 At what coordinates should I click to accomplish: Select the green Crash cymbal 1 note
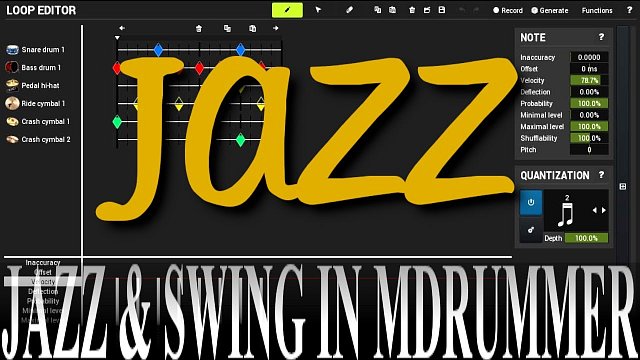117,122
